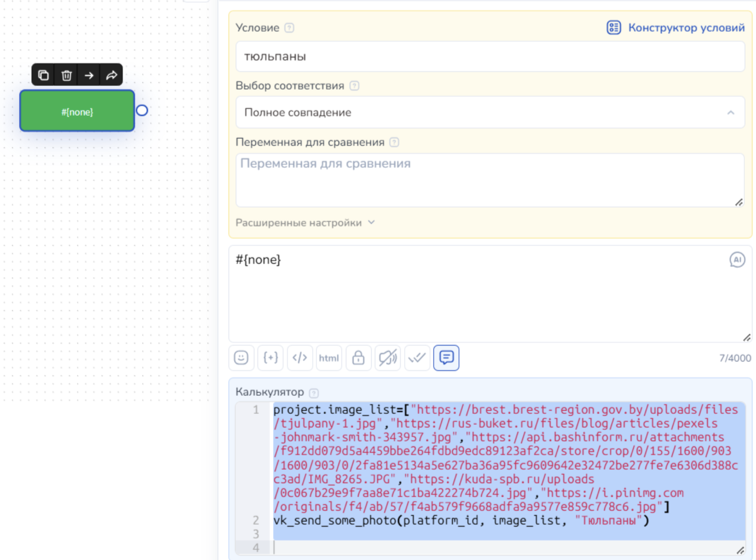Click the code tag icon

(x=300, y=358)
